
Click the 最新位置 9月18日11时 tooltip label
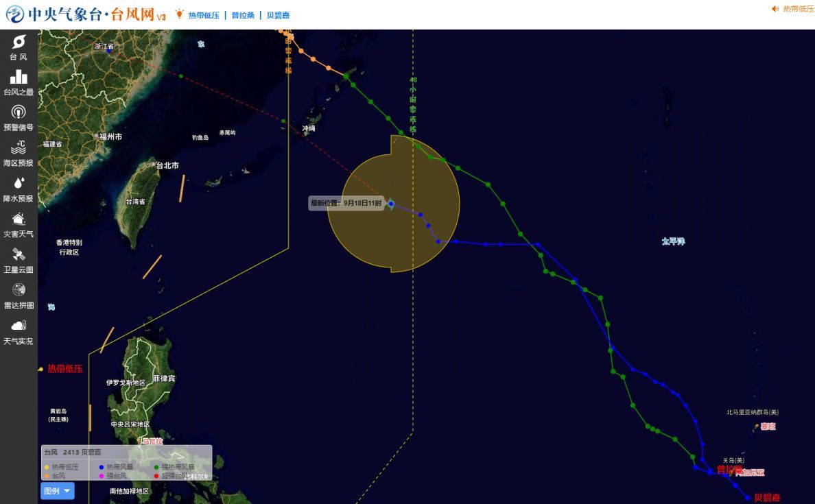pyautogui.click(x=346, y=203)
